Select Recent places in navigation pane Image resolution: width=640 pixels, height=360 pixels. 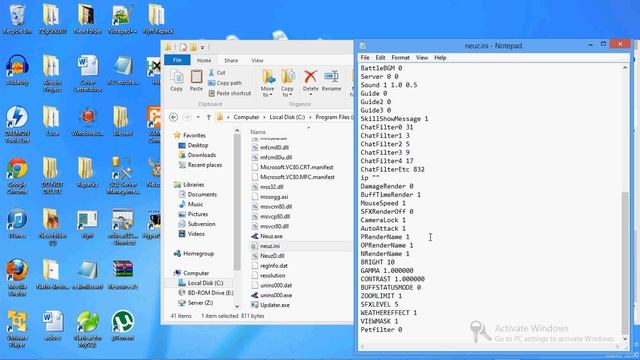click(200, 165)
